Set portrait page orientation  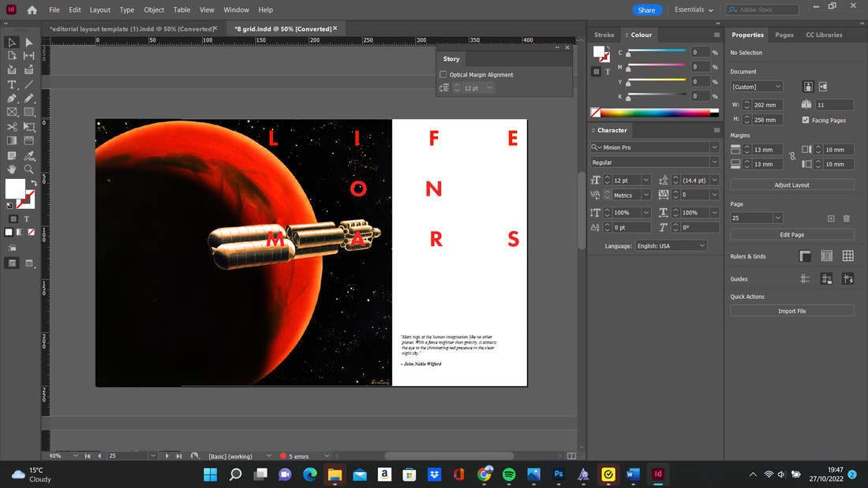pos(808,87)
